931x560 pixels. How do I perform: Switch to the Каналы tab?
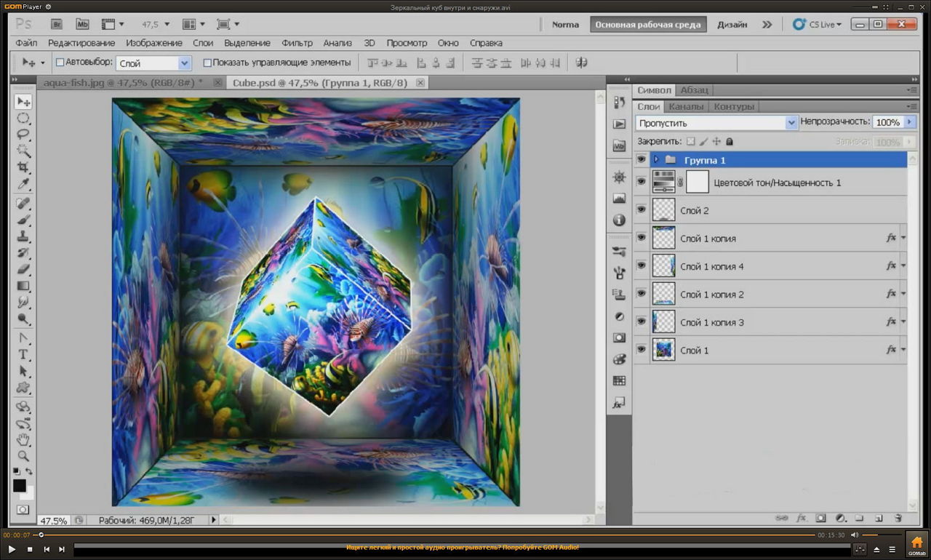(685, 107)
